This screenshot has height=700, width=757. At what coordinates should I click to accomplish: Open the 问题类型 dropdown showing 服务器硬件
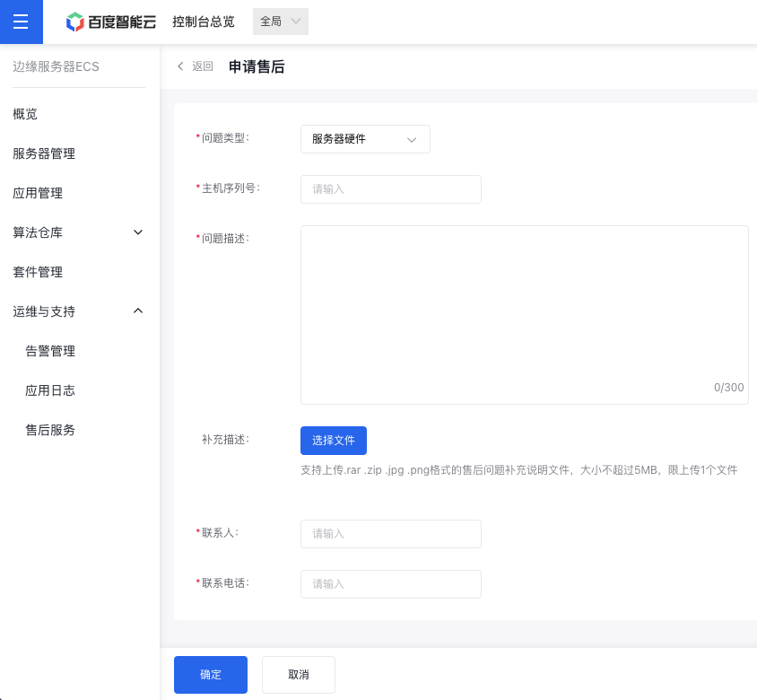(365, 139)
